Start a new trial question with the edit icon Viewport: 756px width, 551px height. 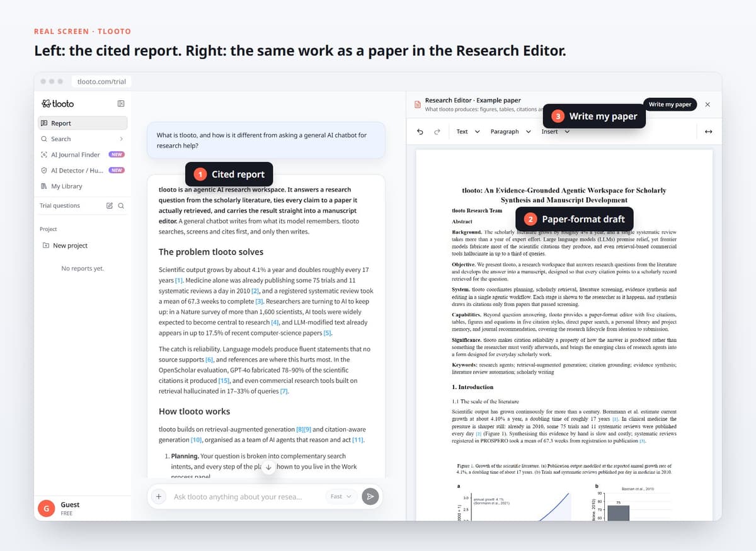tap(110, 205)
